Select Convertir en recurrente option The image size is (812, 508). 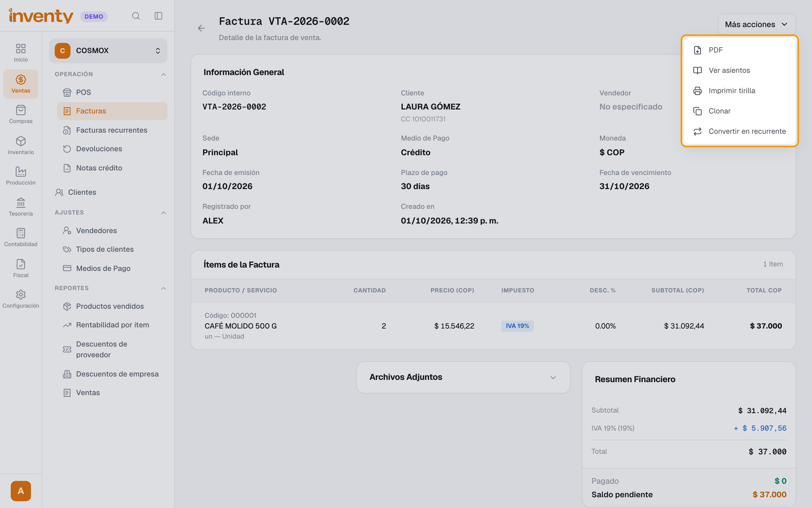[x=740, y=131]
